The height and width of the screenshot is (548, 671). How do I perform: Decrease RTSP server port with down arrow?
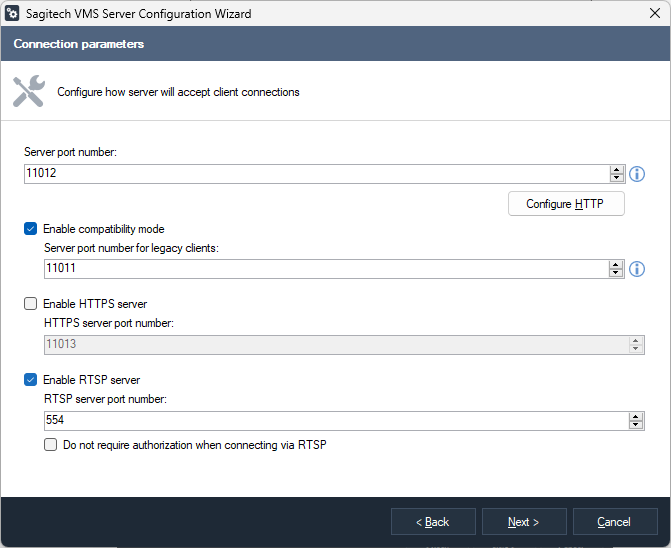click(x=636, y=425)
